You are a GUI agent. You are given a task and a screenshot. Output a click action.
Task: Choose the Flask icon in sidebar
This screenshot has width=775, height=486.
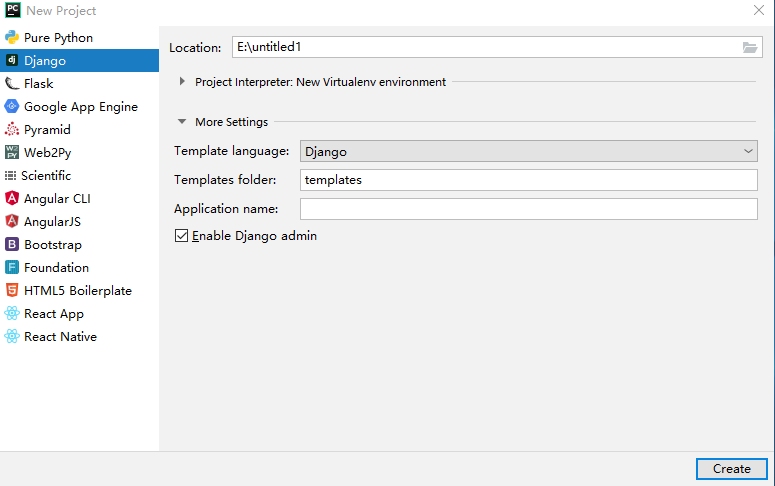(x=12, y=84)
